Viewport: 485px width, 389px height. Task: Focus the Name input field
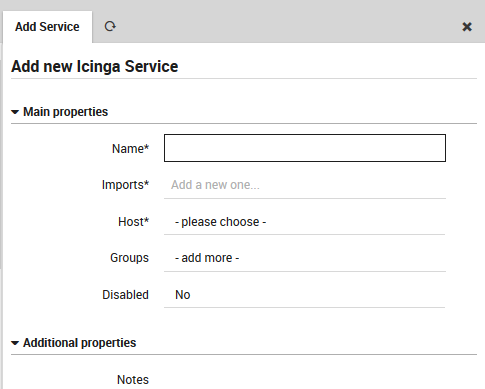pos(305,148)
